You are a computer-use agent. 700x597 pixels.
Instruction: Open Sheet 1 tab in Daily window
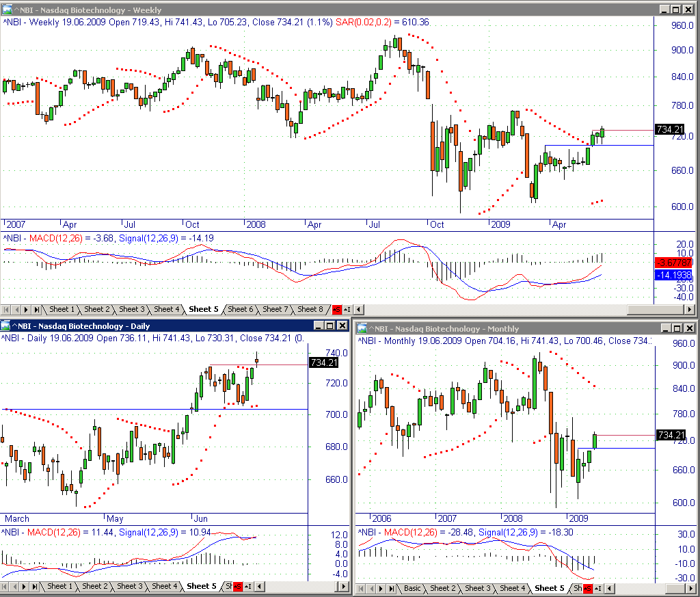60,586
